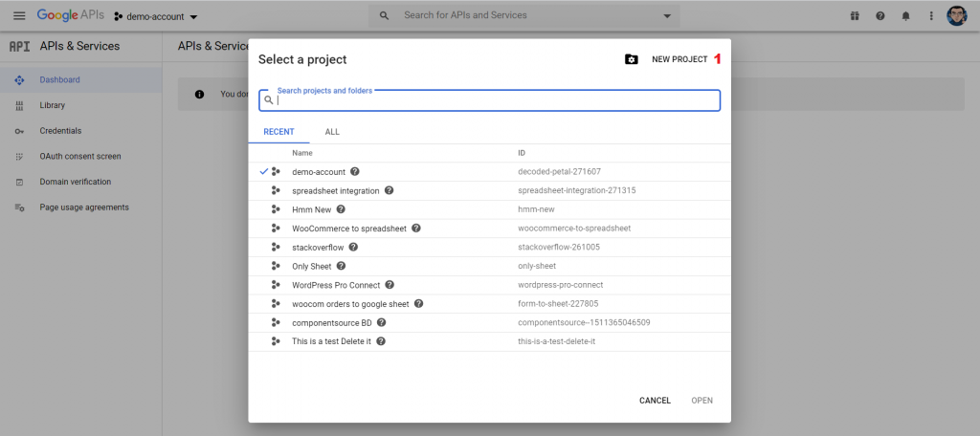Open the three-dot settings menu

931,16
